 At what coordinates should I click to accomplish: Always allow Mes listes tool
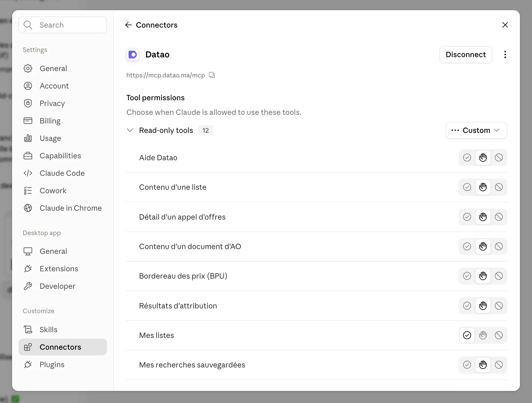(x=467, y=335)
